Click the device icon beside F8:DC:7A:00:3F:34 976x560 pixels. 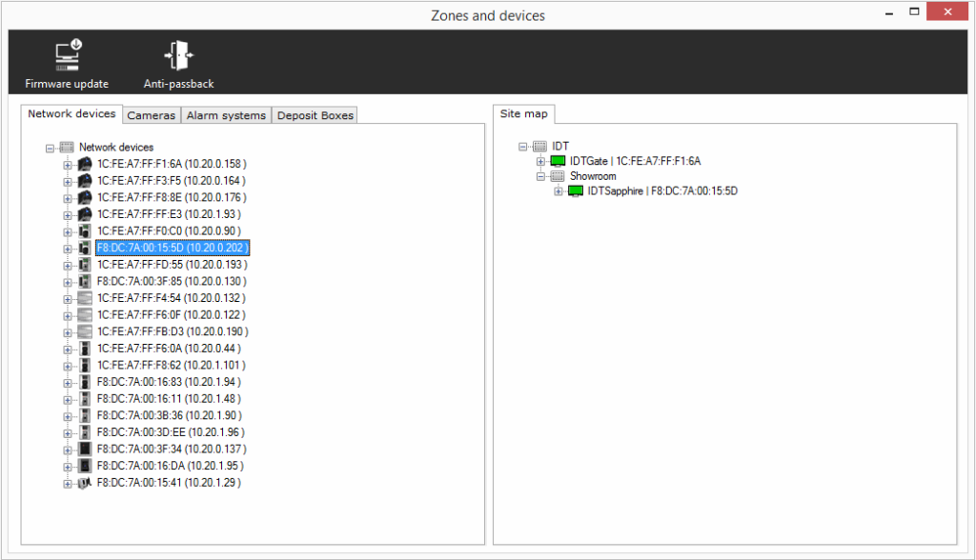click(85, 449)
